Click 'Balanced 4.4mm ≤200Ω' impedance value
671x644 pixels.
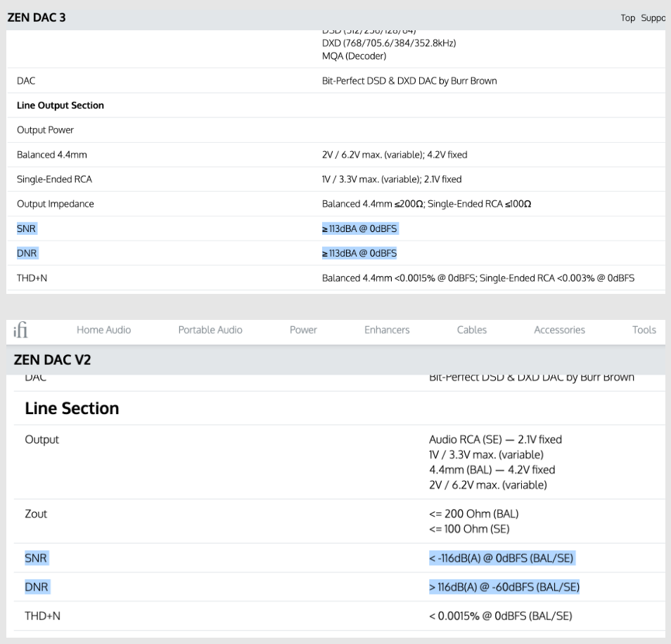click(373, 204)
